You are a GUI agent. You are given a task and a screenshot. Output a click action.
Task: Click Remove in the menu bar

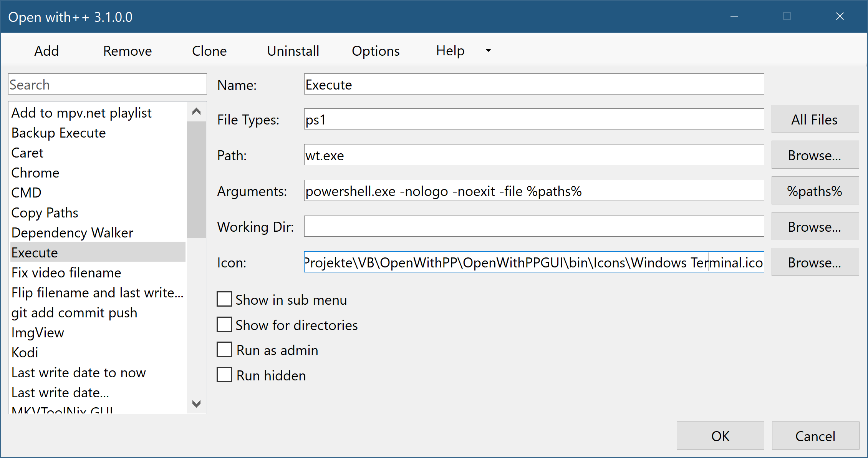click(x=127, y=51)
